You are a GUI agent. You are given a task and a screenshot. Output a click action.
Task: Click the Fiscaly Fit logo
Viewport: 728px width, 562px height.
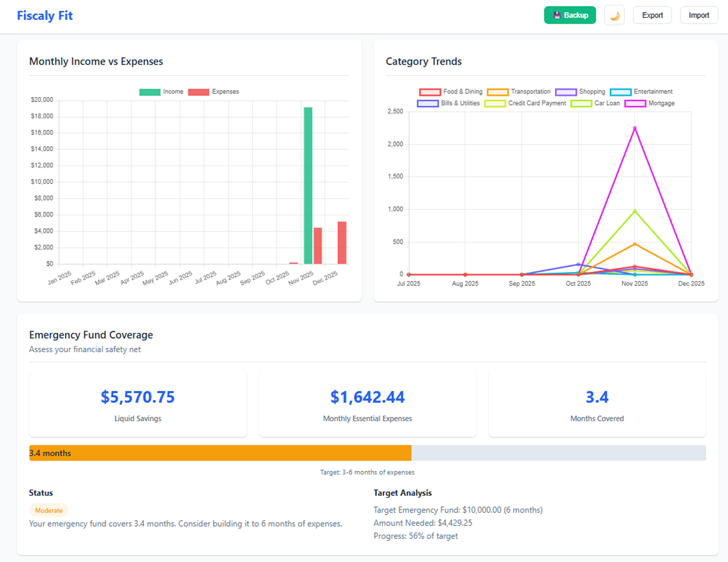point(44,15)
